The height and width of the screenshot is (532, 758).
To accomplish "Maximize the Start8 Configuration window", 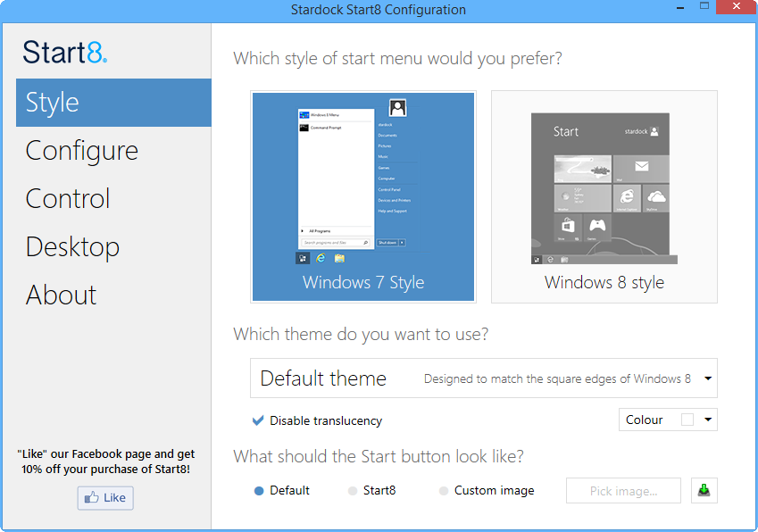I will tap(704, 7).
